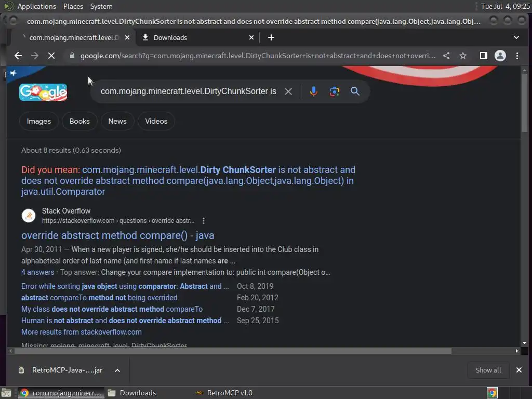This screenshot has width=532, height=399.
Task: Open the Applications menu
Action: pyautogui.click(x=37, y=6)
